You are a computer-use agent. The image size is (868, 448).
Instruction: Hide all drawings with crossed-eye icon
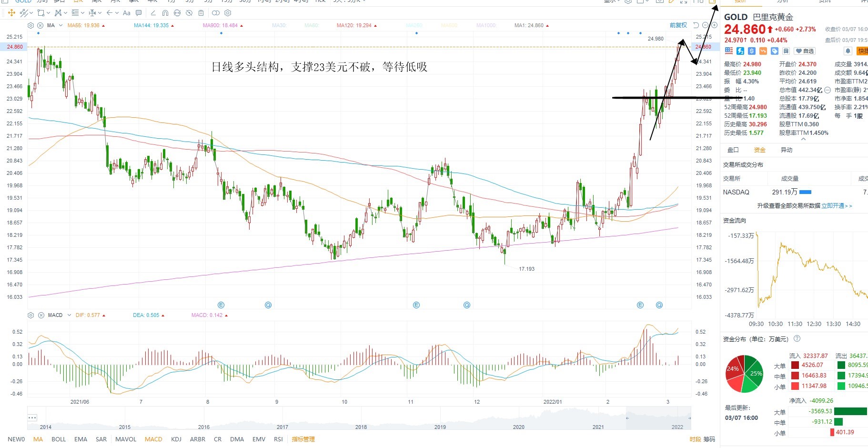[189, 13]
